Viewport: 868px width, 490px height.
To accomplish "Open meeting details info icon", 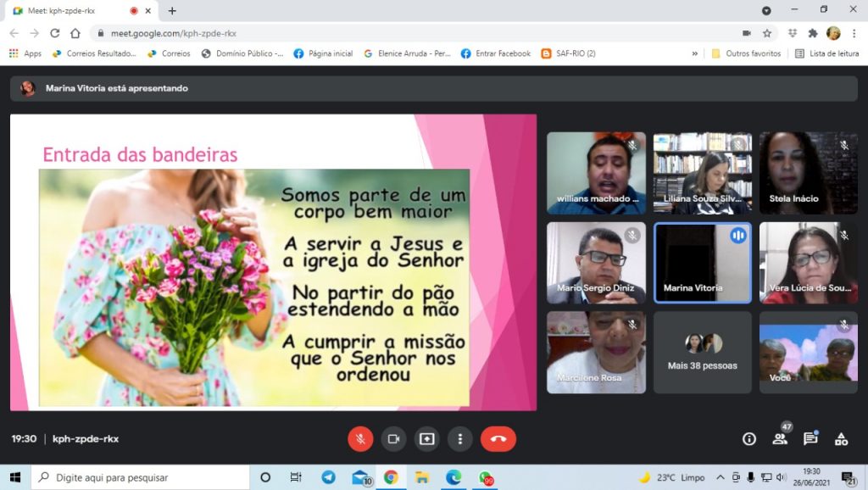I will tap(749, 439).
